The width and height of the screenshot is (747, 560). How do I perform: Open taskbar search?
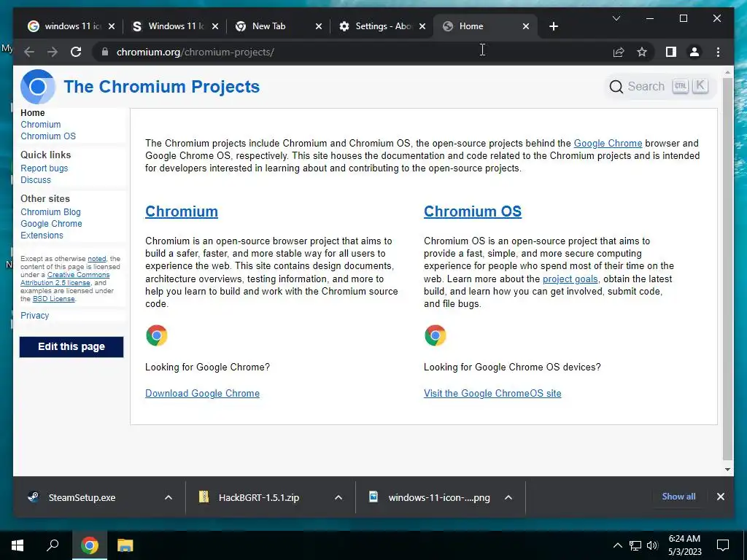click(x=53, y=545)
